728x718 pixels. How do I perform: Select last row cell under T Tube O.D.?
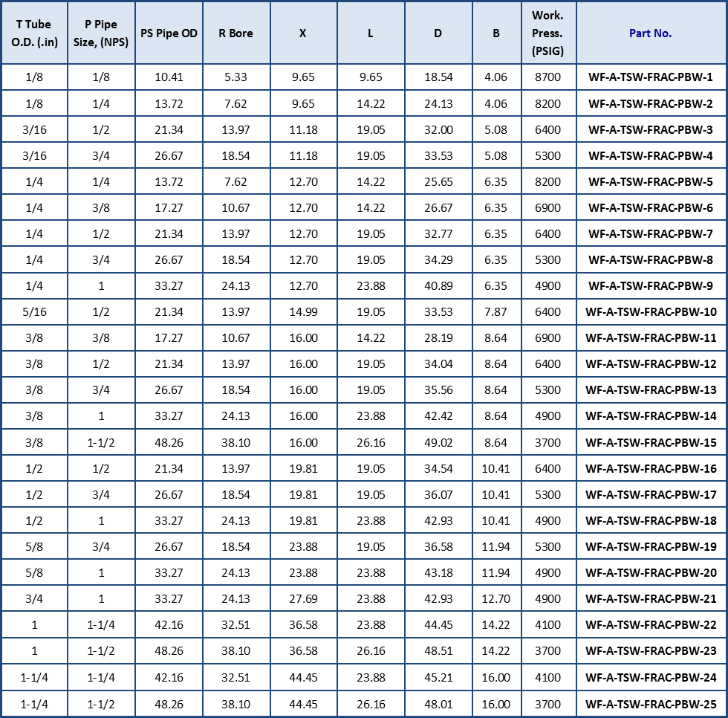point(34,702)
